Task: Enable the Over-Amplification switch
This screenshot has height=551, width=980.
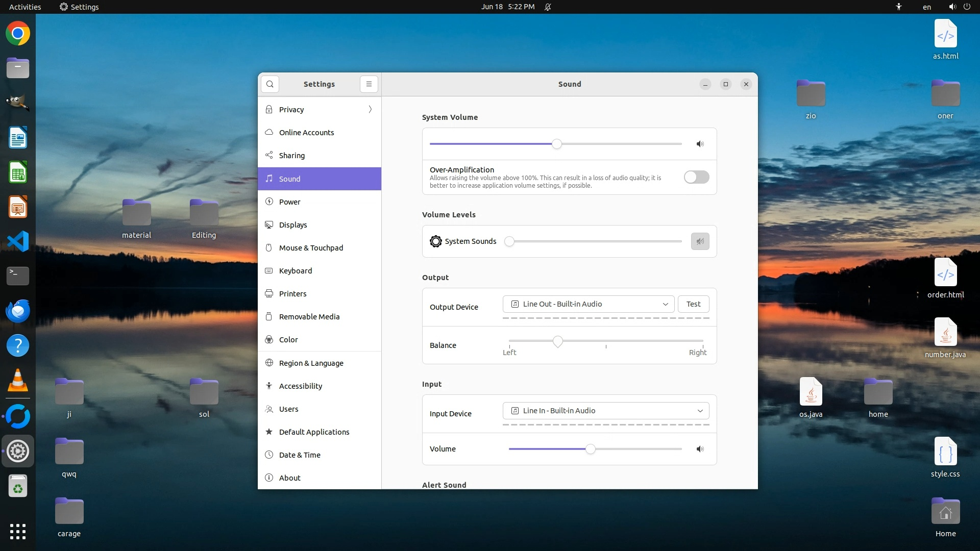Action: [x=696, y=177]
